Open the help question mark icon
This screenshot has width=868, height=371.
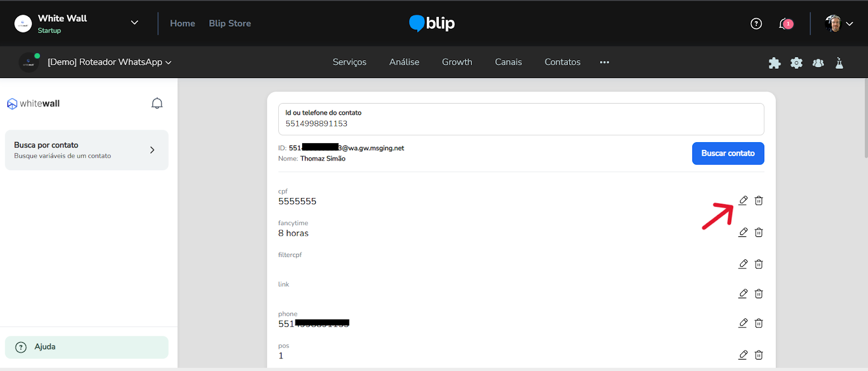756,23
